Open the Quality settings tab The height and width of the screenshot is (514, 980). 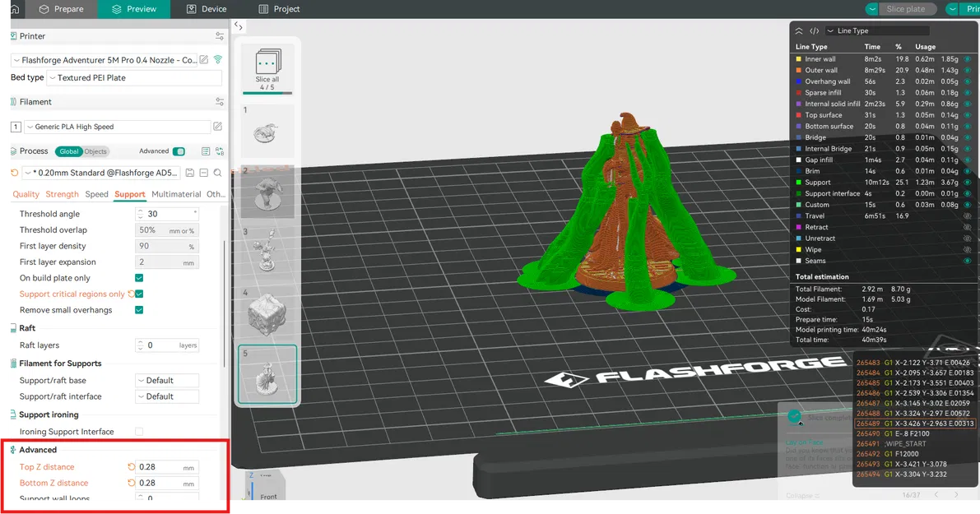(26, 194)
